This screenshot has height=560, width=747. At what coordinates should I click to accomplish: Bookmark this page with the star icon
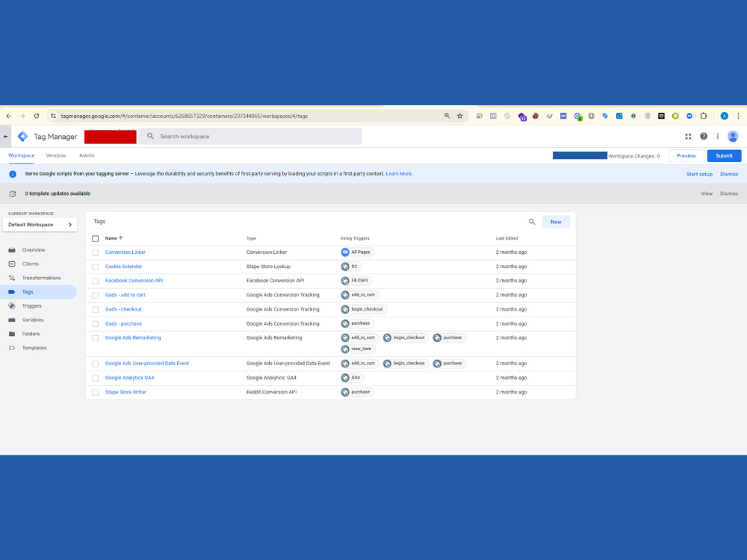click(459, 116)
